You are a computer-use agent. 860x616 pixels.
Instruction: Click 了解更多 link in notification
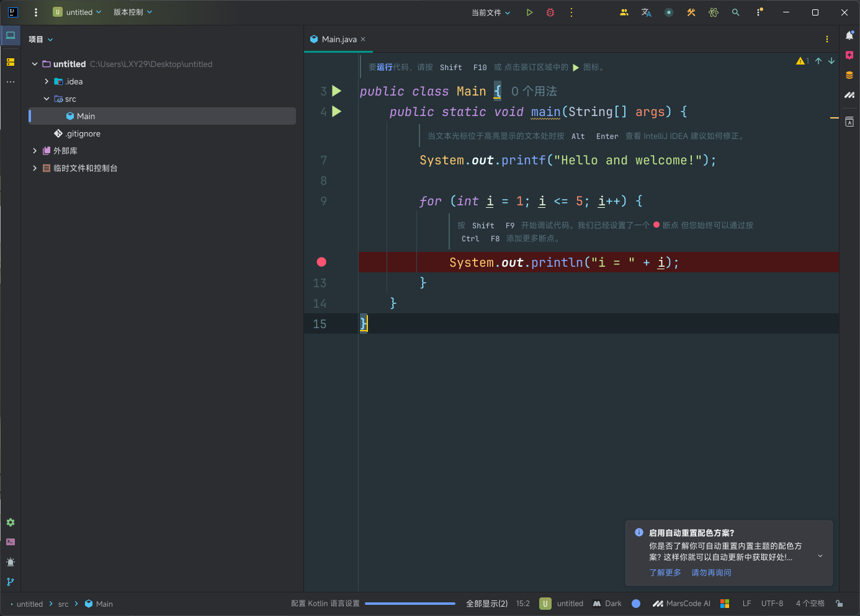tap(665, 573)
